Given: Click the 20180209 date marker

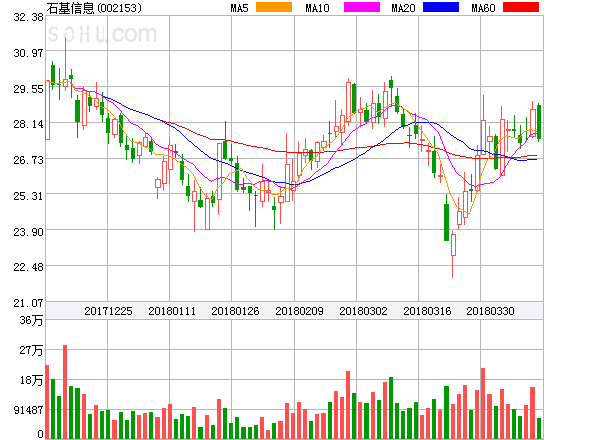Looking at the screenshot, I should tap(299, 311).
